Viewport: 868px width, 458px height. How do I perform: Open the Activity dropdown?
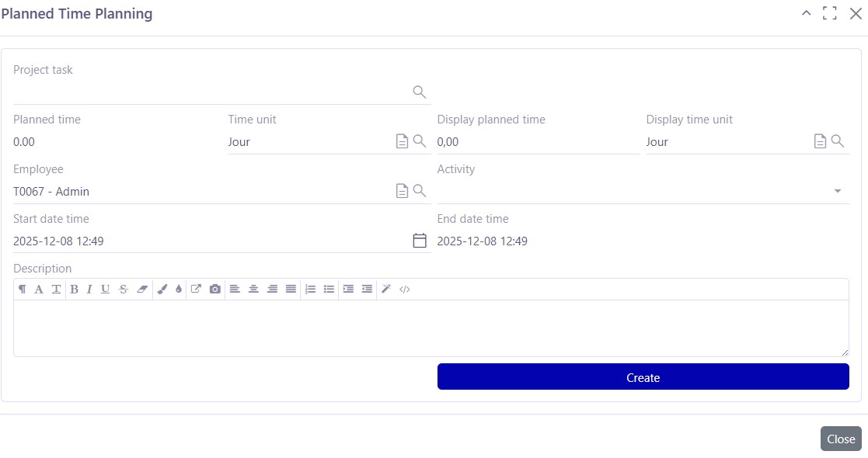pyautogui.click(x=837, y=190)
